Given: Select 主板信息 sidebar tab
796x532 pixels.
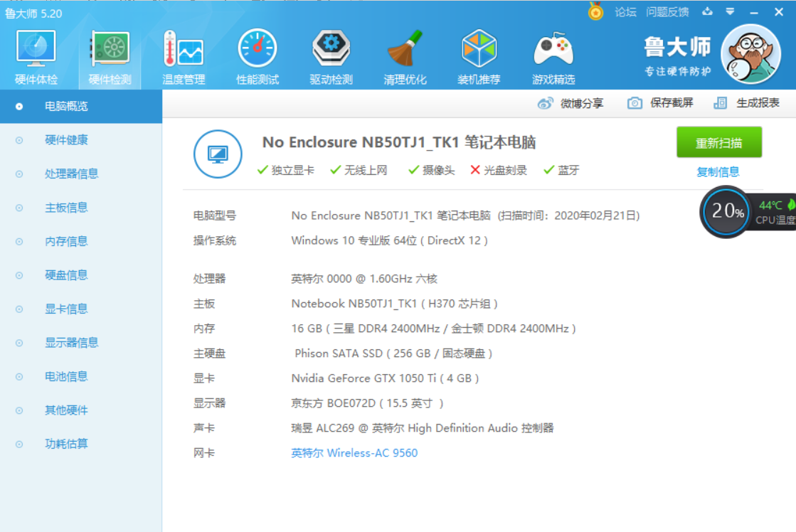Looking at the screenshot, I should (81, 208).
